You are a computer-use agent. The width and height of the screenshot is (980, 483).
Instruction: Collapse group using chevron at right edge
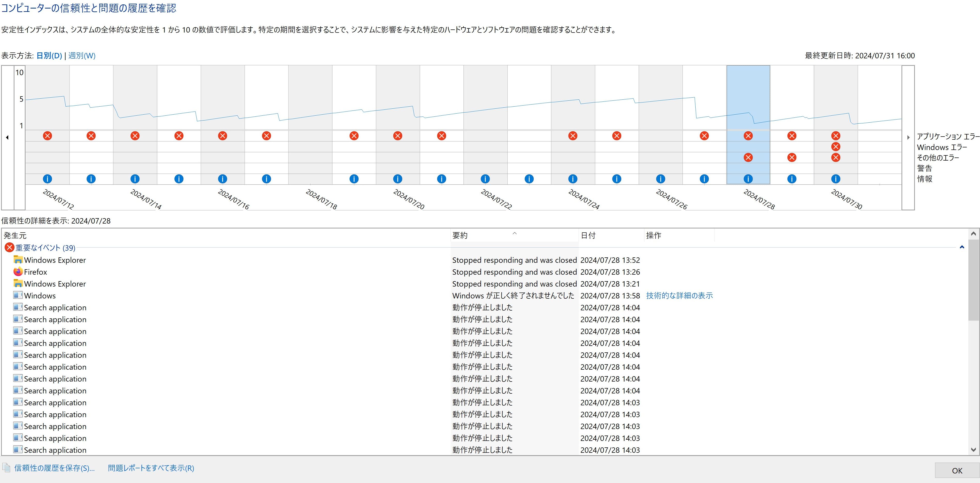pyautogui.click(x=962, y=247)
